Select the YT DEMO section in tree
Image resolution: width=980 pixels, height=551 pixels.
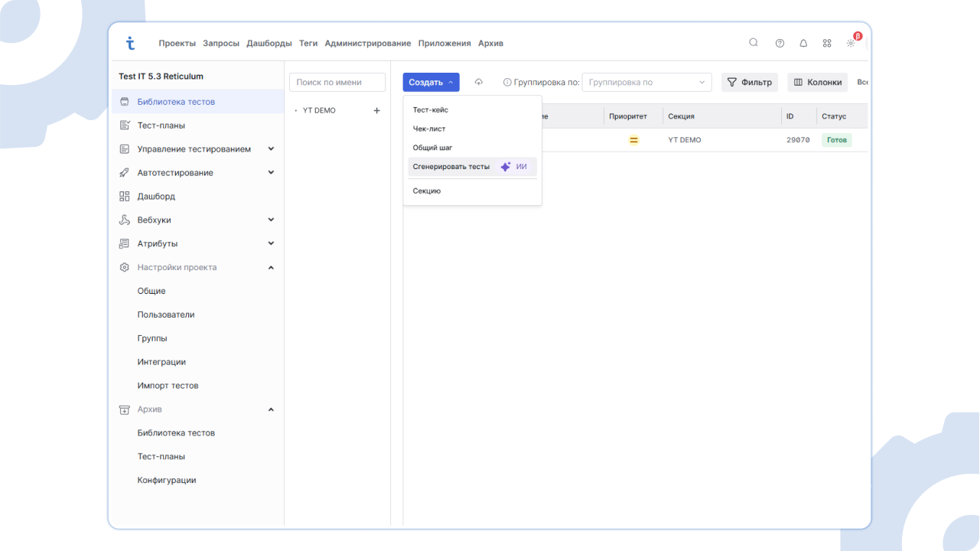coord(319,111)
